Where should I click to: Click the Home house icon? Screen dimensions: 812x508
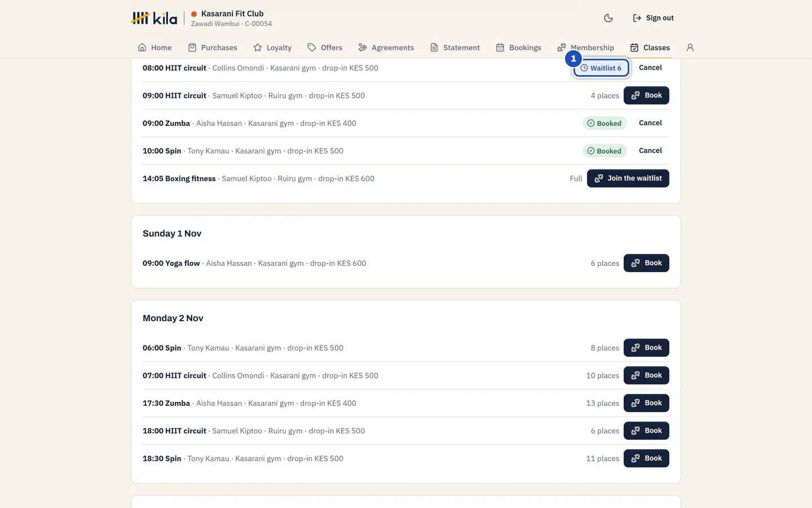point(142,47)
